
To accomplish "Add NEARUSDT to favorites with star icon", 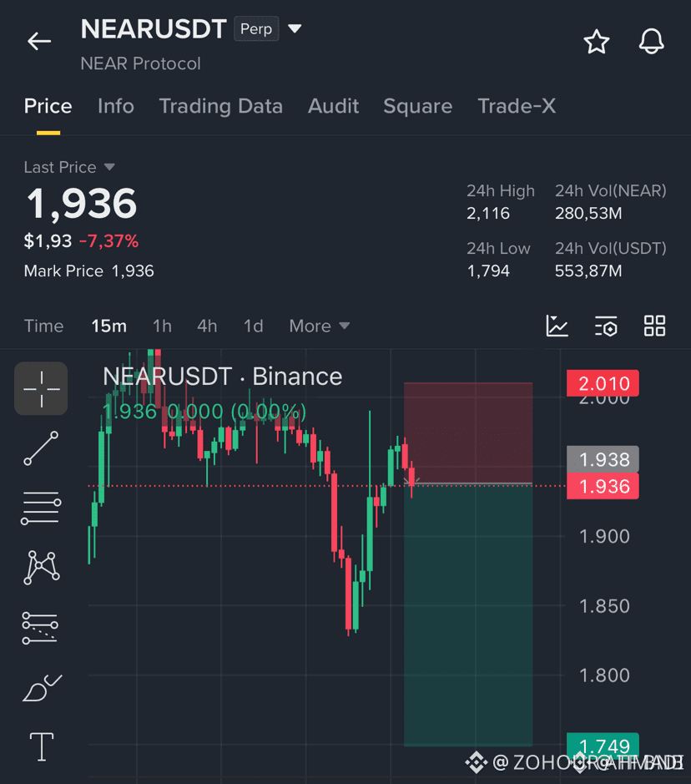I will click(x=597, y=42).
